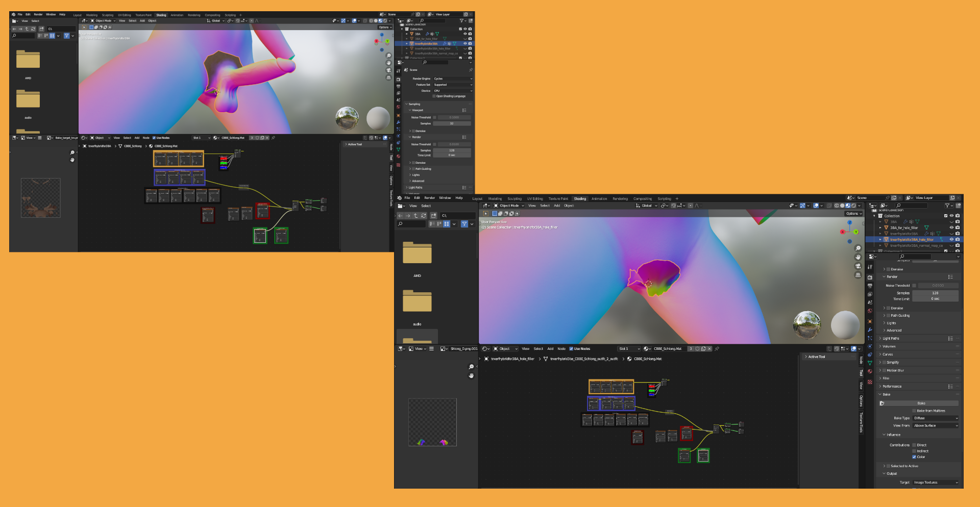
Task: Adjust Time Limit field in front window
Action: pos(935,299)
